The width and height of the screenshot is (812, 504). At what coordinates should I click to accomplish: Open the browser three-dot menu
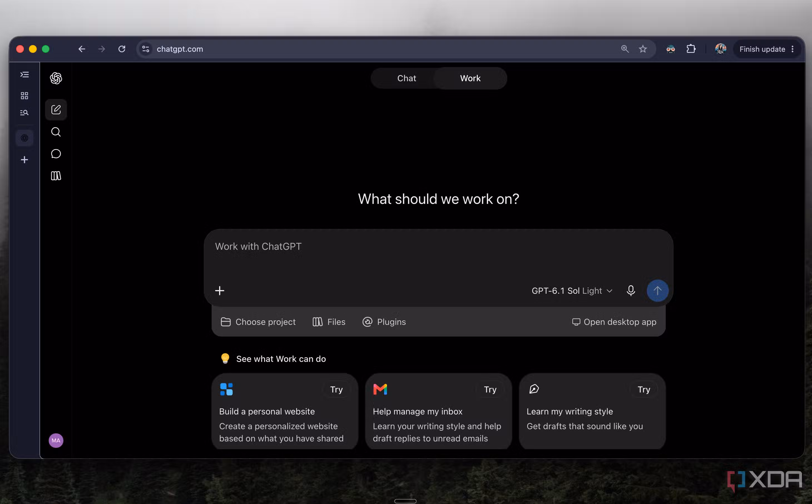point(792,49)
